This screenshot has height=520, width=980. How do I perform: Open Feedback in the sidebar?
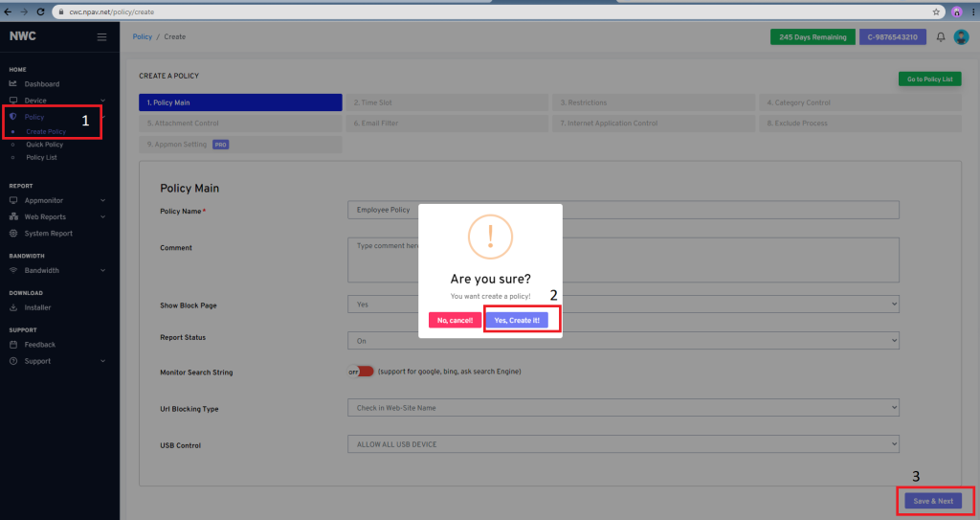click(x=39, y=345)
